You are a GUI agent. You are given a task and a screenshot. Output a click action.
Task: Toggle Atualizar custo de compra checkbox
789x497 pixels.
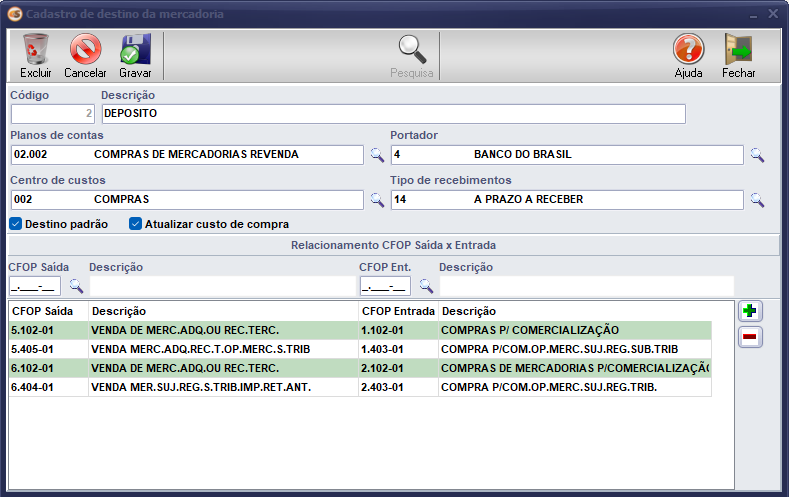click(x=136, y=224)
